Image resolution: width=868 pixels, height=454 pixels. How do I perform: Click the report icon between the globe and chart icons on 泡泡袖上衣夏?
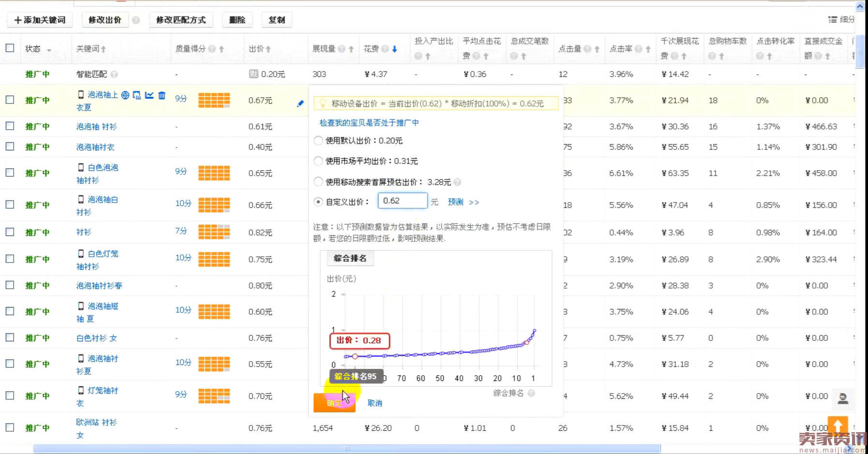[137, 95]
